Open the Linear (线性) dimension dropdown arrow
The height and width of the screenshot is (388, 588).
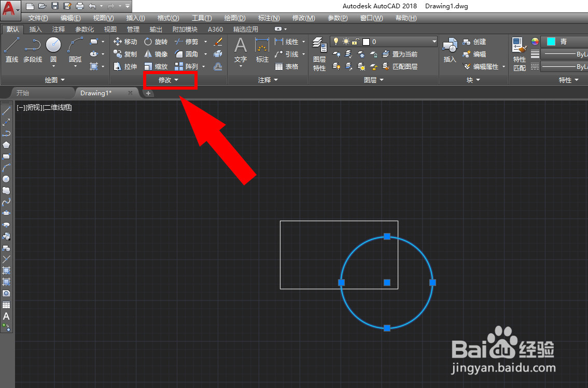304,41
